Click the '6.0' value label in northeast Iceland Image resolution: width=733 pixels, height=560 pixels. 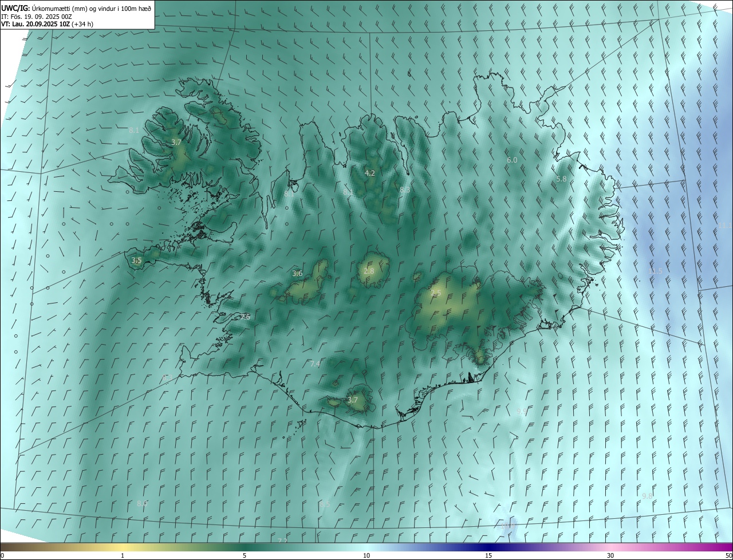[512, 160]
